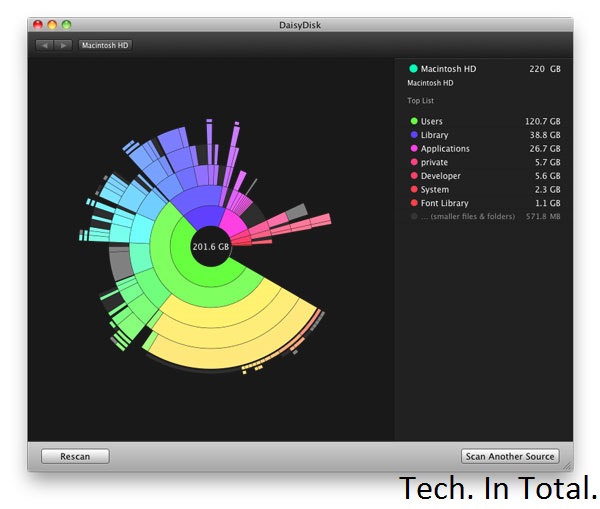Screen dimensions: 600x509
Task: Select private in the top list
Action: click(485, 162)
